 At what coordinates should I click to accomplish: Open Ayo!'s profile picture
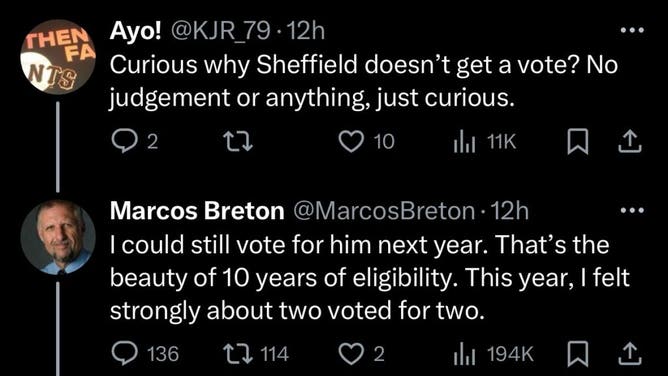coord(58,57)
